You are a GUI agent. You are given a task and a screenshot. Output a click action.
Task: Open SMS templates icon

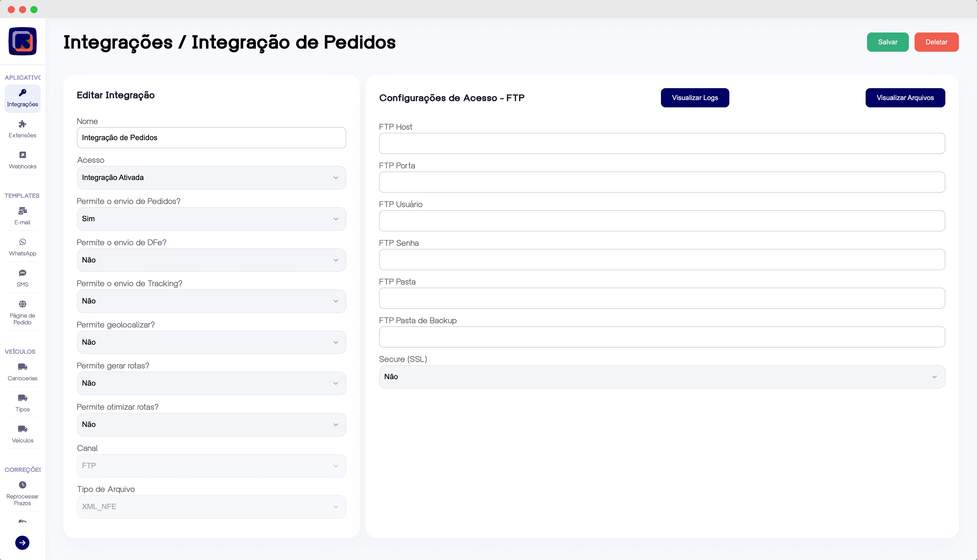22,273
